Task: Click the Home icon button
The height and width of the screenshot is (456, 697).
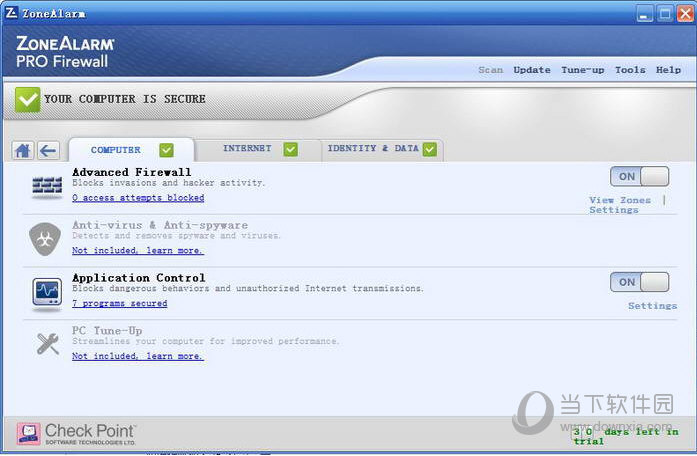Action: (x=22, y=151)
